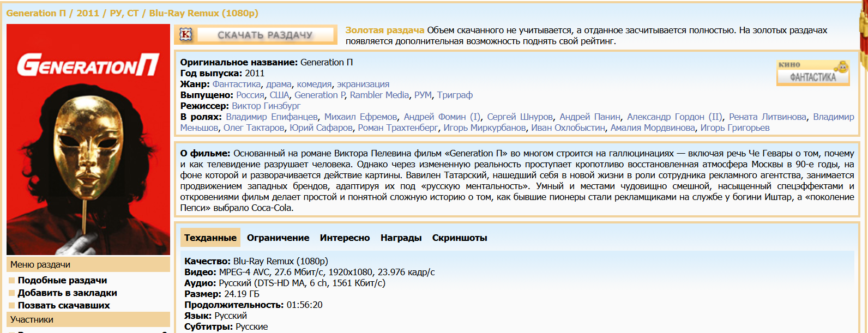Screen dimensions: 868x333
Task: Open actress Амалия Мордвинова link
Action: pyautogui.click(x=653, y=128)
